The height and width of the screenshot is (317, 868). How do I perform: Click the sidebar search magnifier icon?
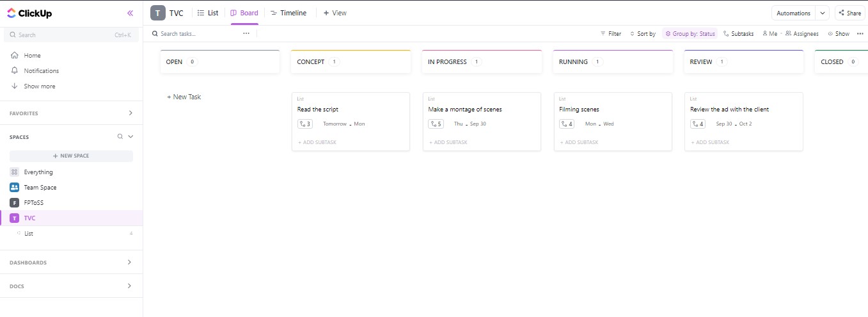point(13,35)
